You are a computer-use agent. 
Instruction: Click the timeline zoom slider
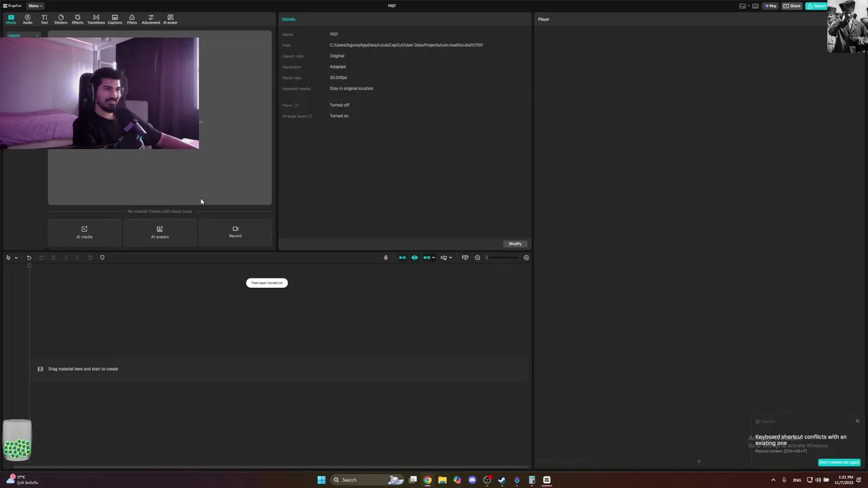coord(503,258)
